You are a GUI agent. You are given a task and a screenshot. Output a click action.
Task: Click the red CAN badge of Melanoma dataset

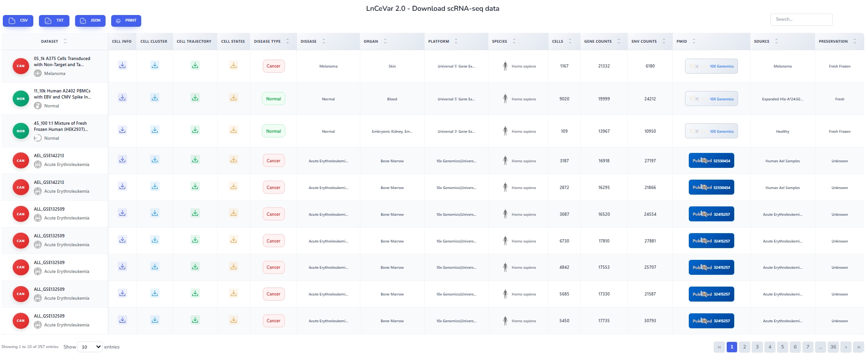21,66
